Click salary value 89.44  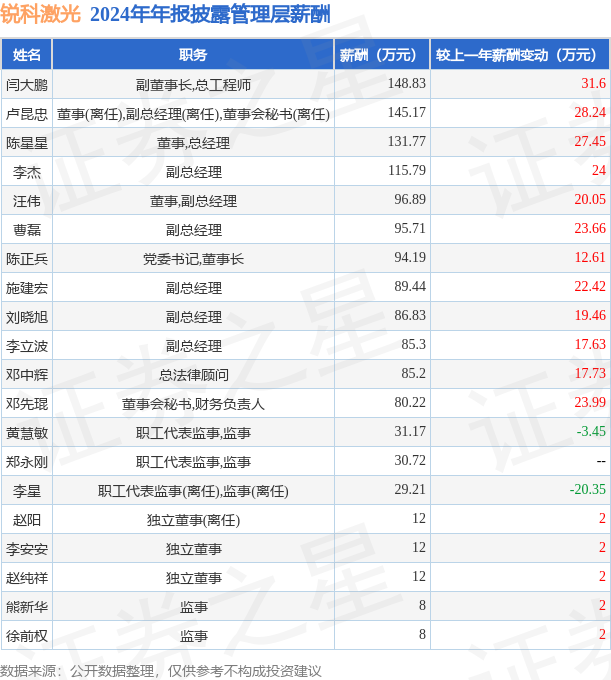[410, 287]
